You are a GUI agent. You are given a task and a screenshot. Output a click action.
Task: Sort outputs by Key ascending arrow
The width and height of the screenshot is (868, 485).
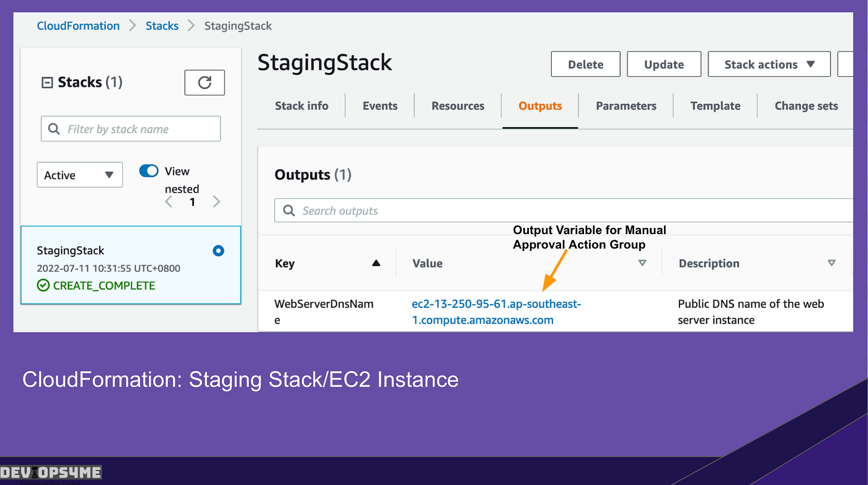(x=376, y=263)
